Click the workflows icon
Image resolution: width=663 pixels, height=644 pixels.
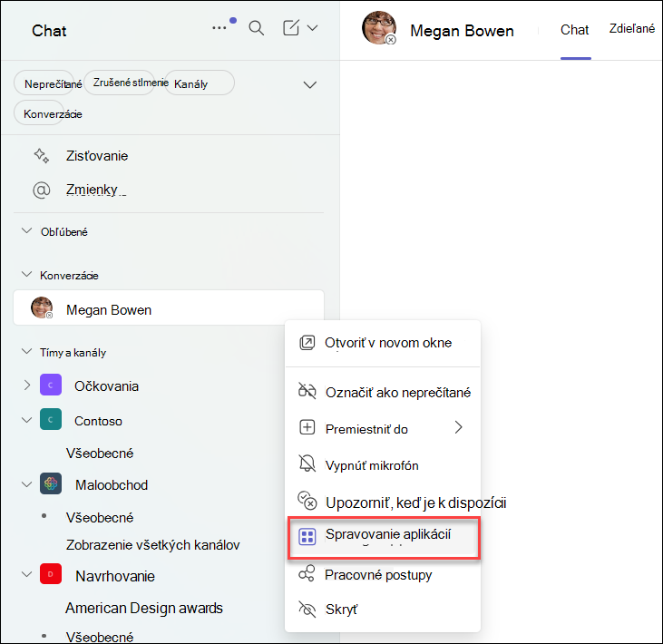[x=307, y=573]
